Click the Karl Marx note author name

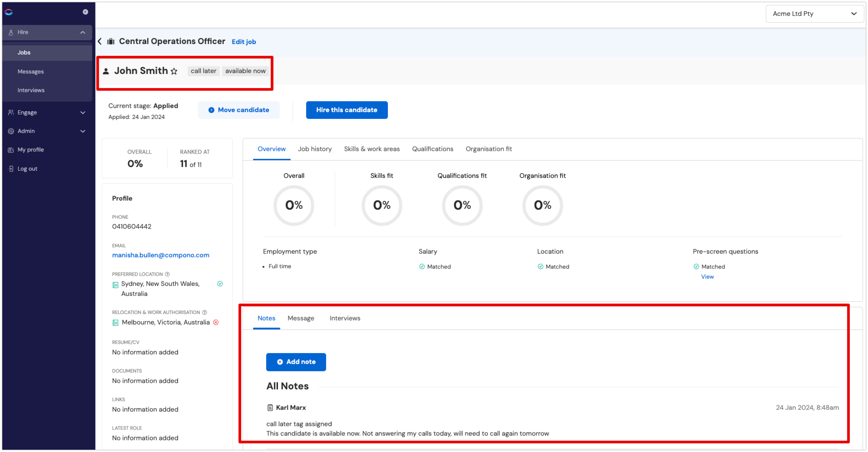pos(291,408)
